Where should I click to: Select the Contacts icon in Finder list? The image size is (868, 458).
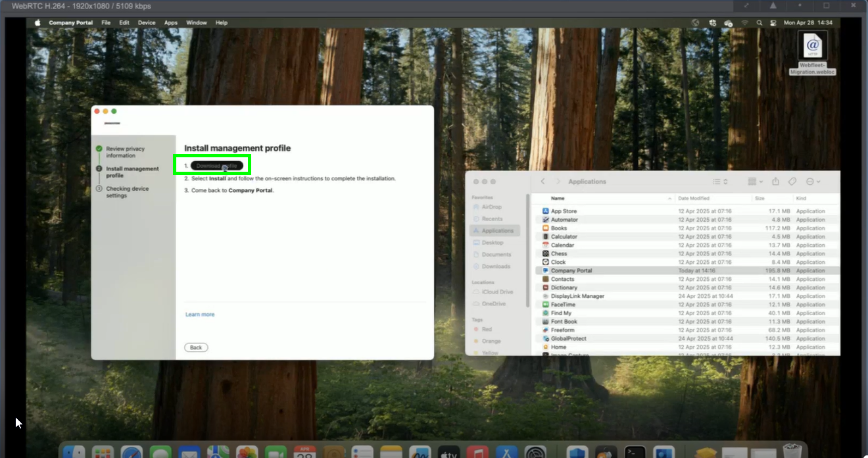click(545, 280)
